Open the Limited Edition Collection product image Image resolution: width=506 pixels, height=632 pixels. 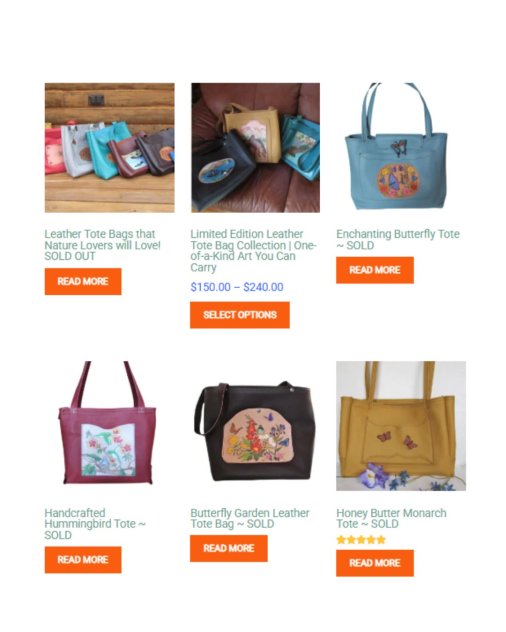point(255,148)
